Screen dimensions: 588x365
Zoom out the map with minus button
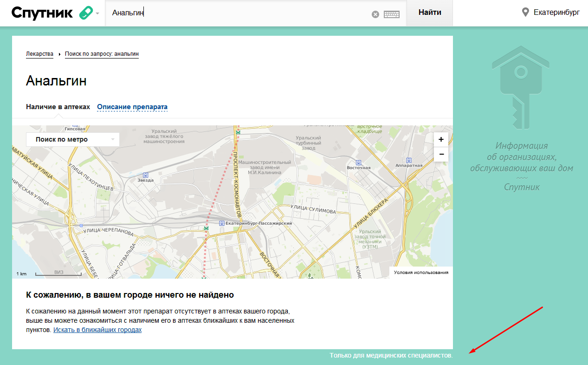tap(441, 154)
